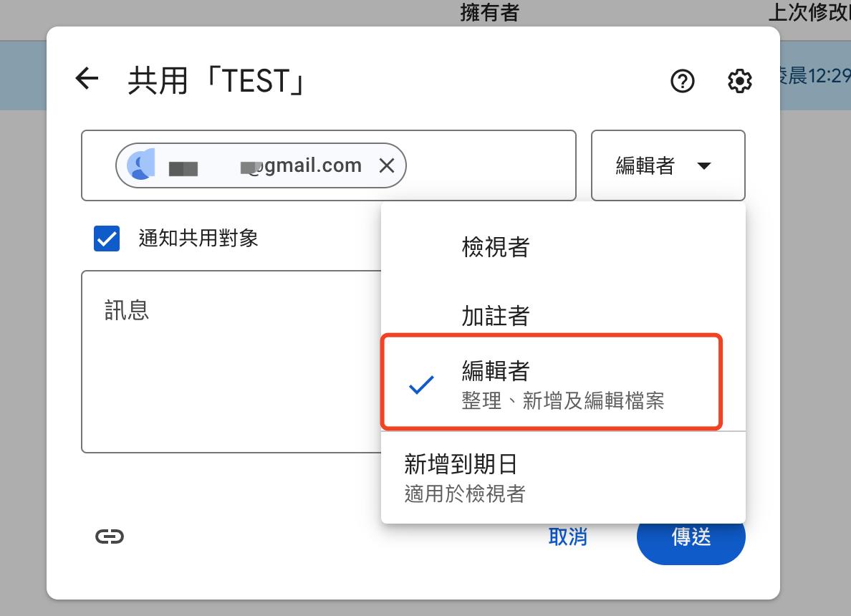Go back using the arrow icon
This screenshot has width=851, height=616.
coord(87,79)
